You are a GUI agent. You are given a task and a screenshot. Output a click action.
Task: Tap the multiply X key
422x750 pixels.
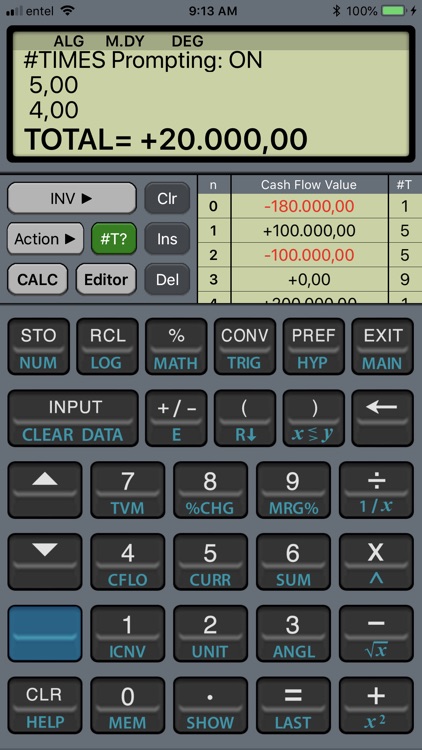click(376, 562)
